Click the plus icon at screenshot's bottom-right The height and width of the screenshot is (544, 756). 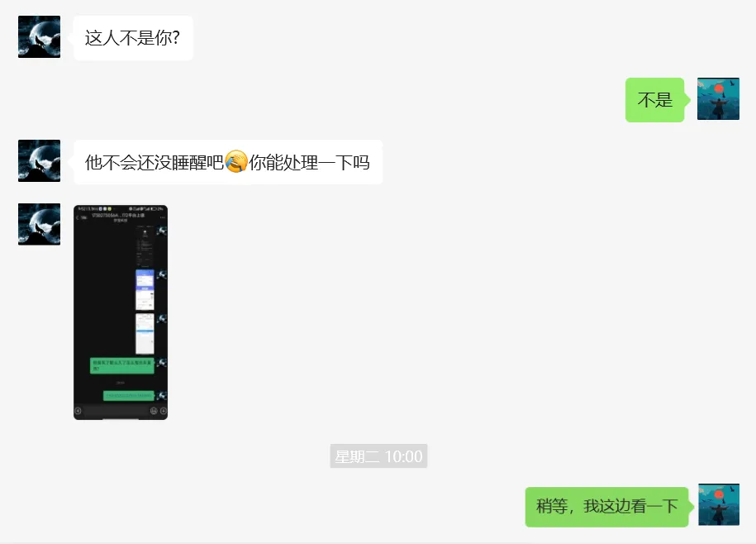pyautogui.click(x=164, y=411)
